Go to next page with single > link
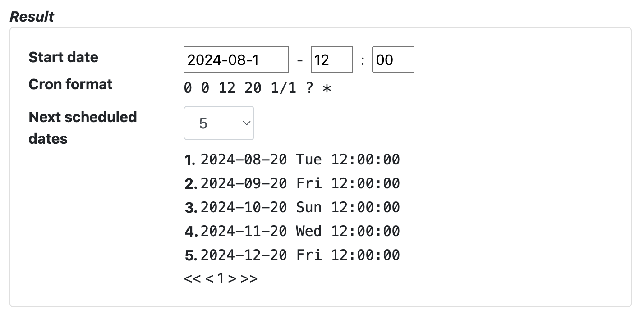644x319 pixels. point(232,278)
